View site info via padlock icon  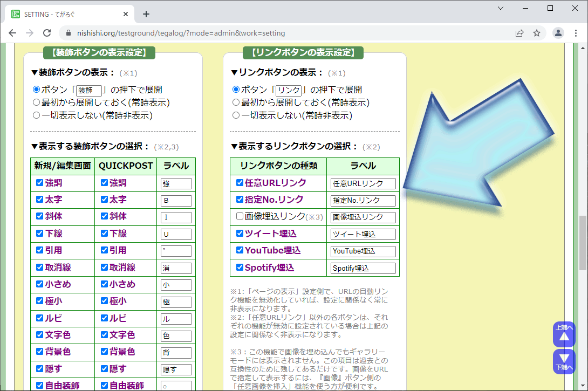tap(69, 33)
